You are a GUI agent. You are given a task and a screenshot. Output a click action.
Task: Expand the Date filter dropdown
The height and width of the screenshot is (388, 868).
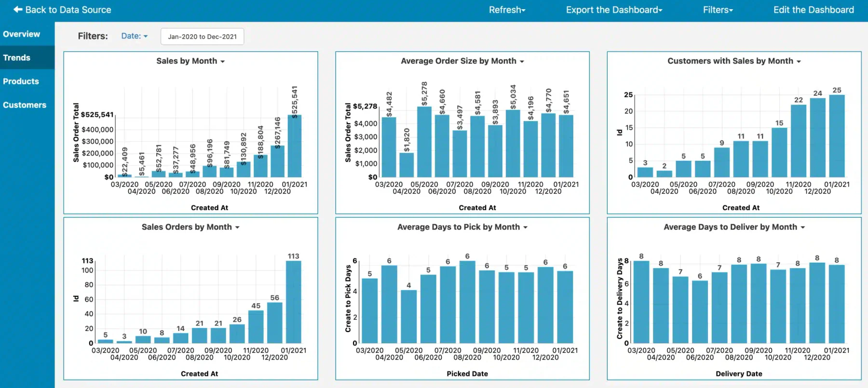134,36
